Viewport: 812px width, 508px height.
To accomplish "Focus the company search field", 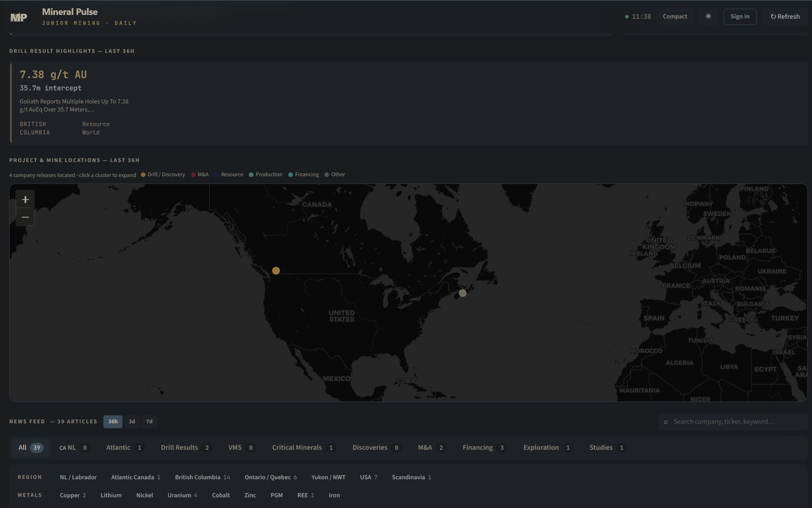I will (x=733, y=422).
